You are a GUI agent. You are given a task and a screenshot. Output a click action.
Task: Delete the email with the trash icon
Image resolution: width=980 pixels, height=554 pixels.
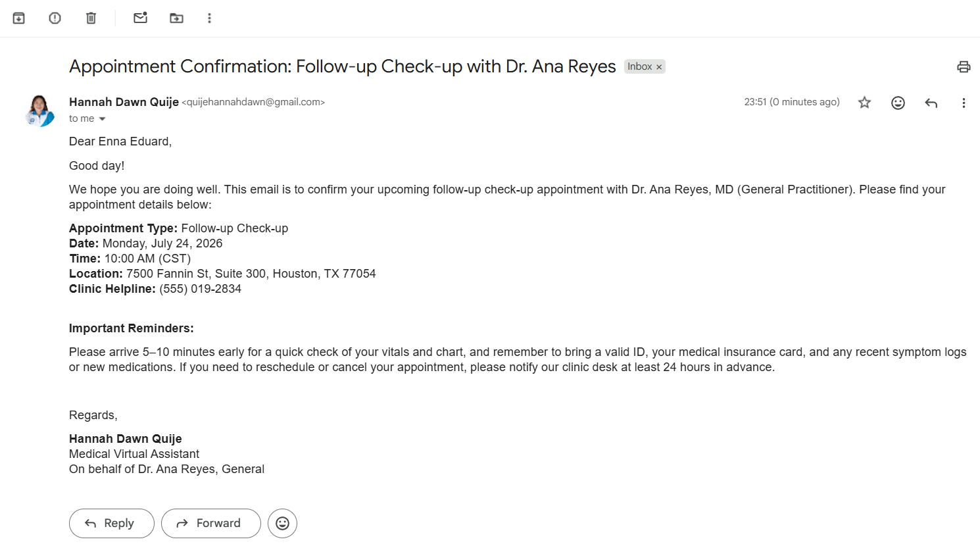(91, 18)
